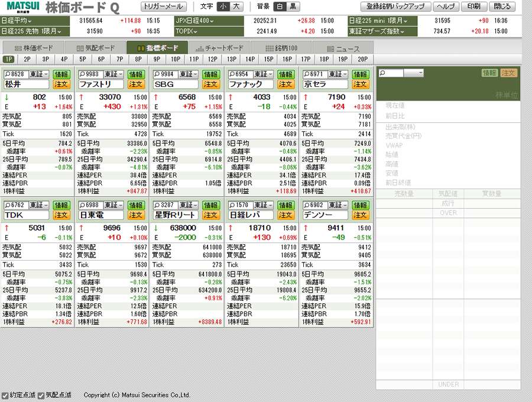The image size is (532, 402).
Task: Open 情報 for ファストリ (9983)
Action: (x=136, y=74)
